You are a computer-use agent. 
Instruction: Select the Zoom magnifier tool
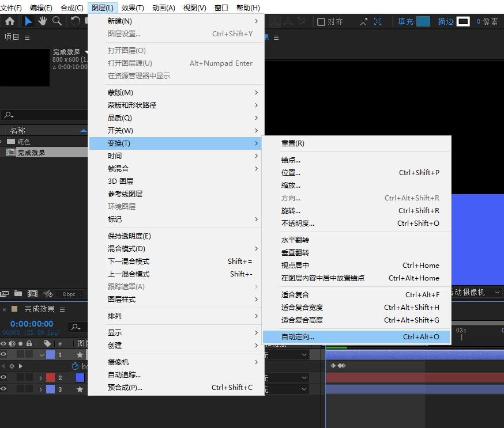(57, 21)
